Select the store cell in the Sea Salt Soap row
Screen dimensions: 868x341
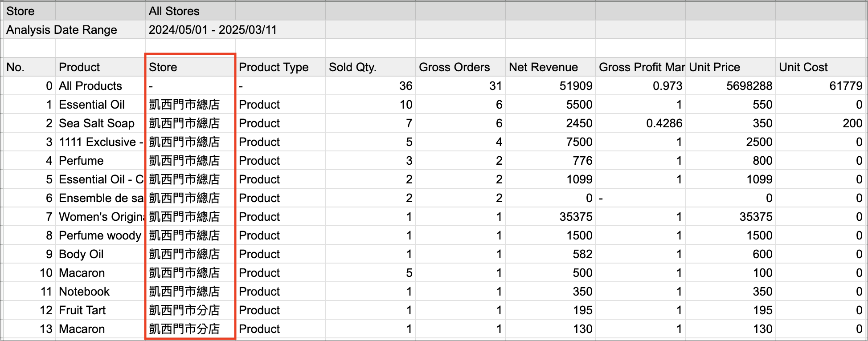point(191,123)
